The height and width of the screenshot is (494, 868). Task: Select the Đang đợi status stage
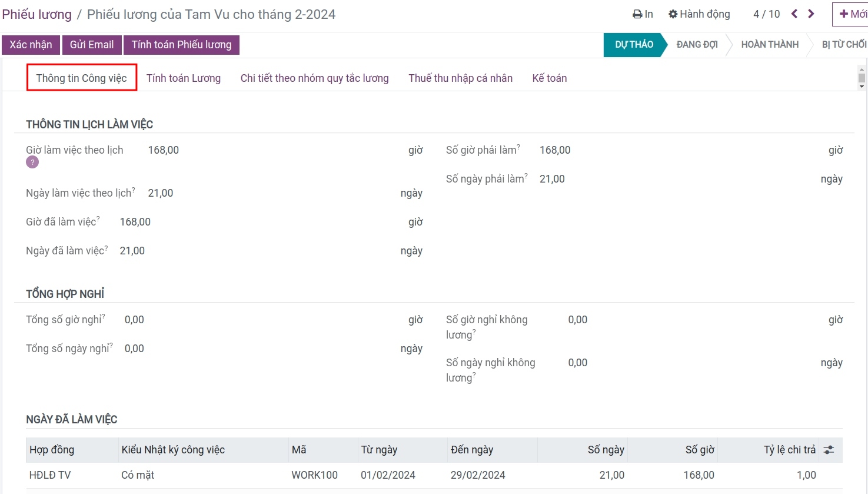pyautogui.click(x=697, y=45)
